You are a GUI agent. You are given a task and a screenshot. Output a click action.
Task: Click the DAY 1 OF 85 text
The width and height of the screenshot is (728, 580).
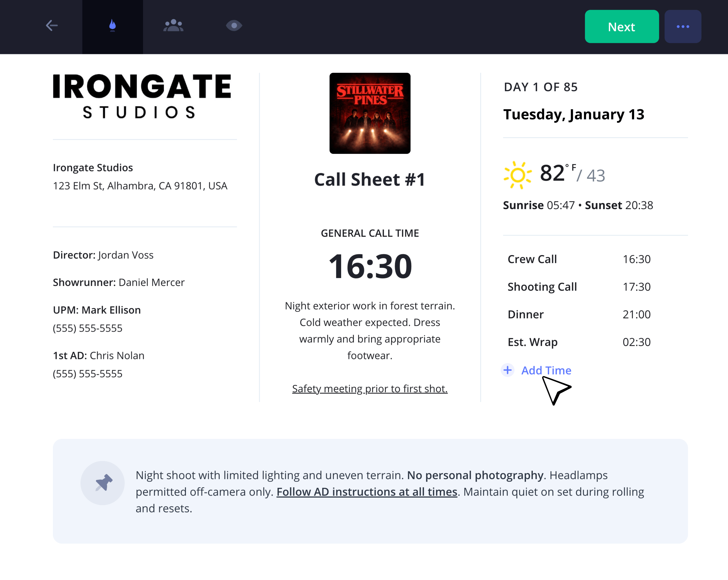(x=541, y=87)
